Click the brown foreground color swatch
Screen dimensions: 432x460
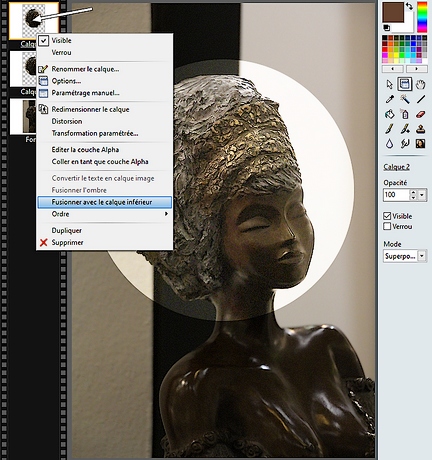point(393,12)
